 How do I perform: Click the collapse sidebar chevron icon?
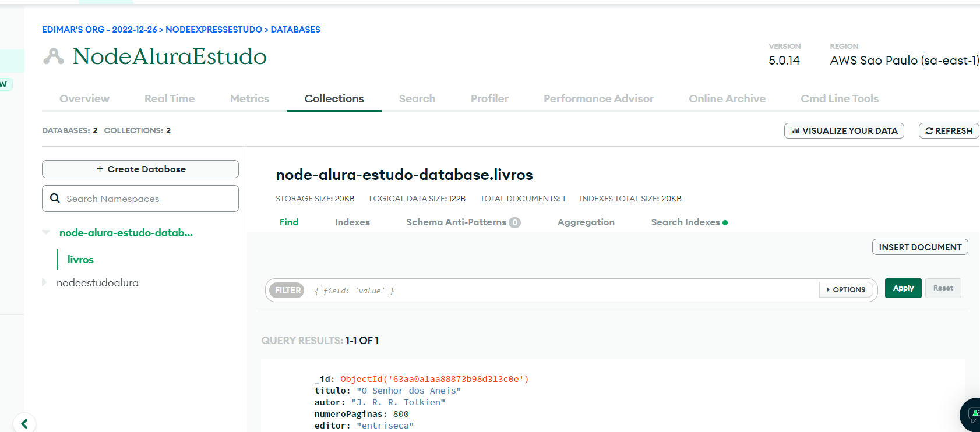pos(24,423)
